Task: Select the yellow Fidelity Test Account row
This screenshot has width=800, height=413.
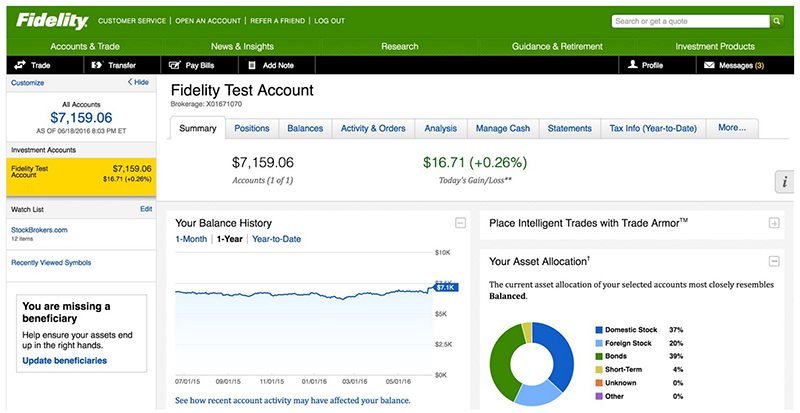Action: (81, 177)
